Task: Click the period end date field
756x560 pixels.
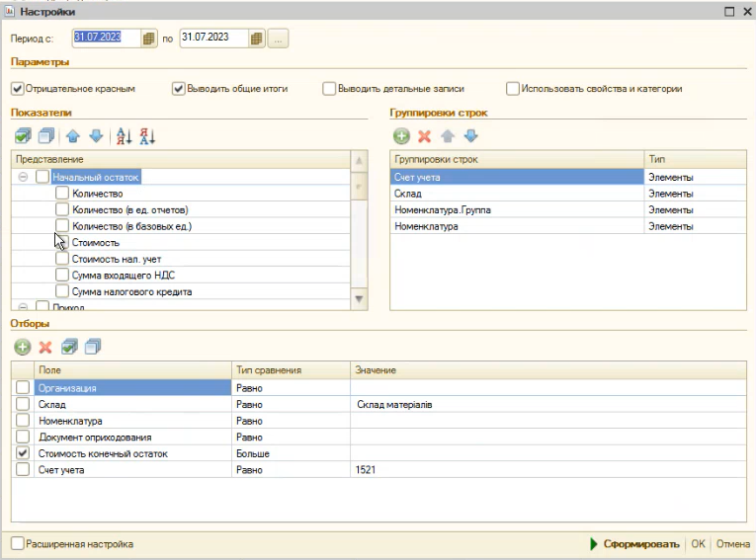Action: tap(211, 39)
